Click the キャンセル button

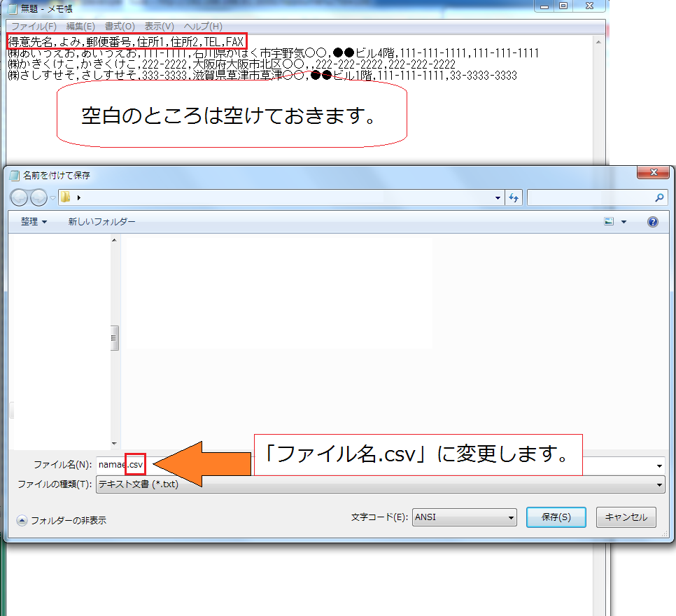(x=626, y=517)
